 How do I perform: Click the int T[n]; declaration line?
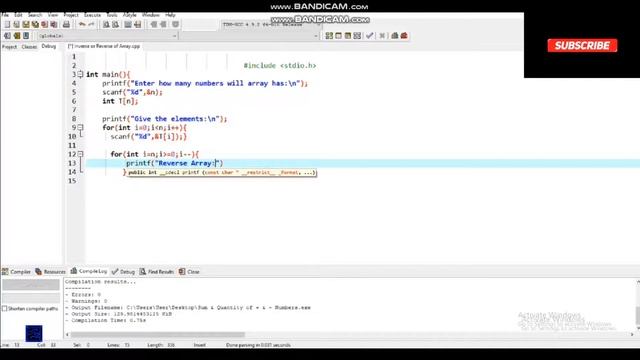point(120,101)
